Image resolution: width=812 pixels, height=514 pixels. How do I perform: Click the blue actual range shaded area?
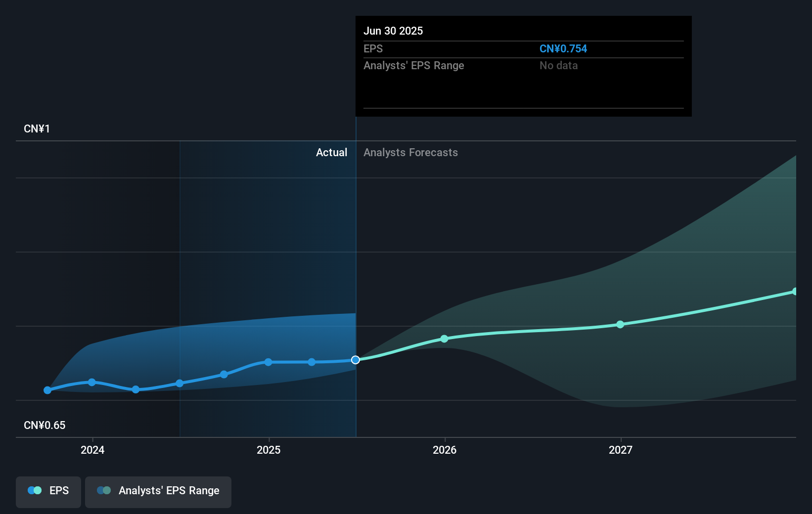pos(223,341)
